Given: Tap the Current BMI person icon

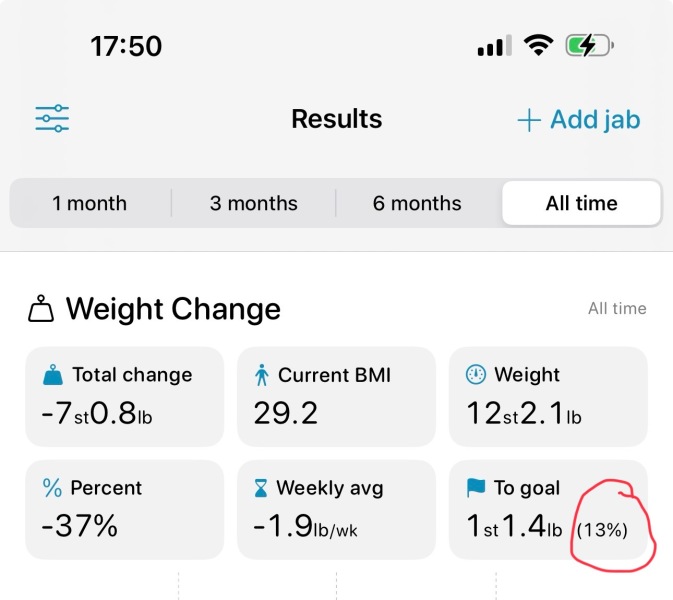Looking at the screenshot, I should (x=262, y=375).
